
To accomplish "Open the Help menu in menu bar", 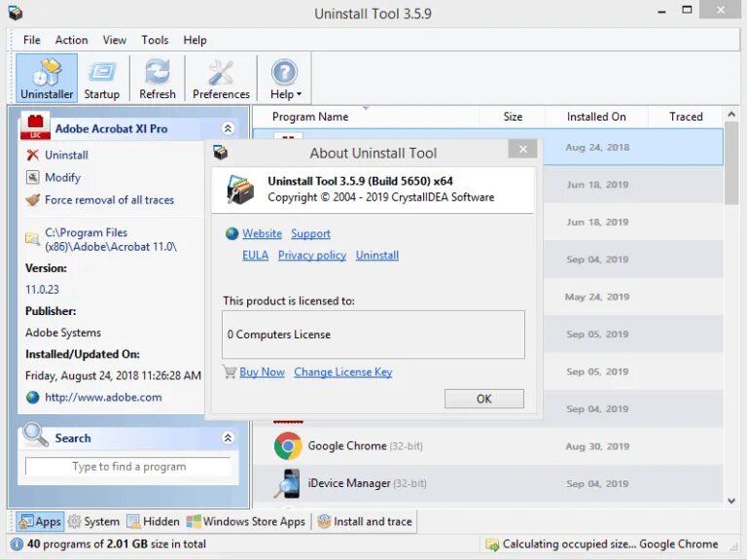I will (195, 40).
